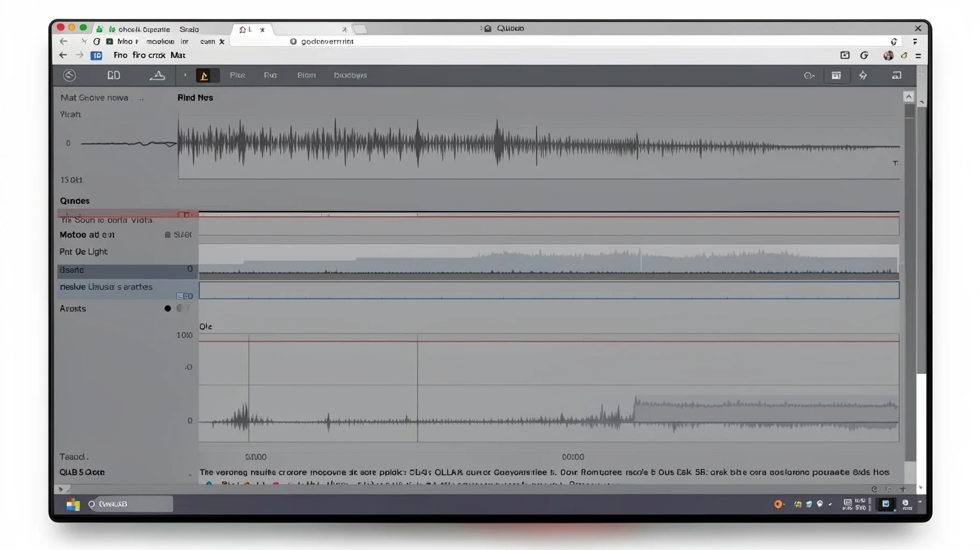Toggle the small blue box icon on 'nesive Uaiusa'
980x550 pixels.
pyautogui.click(x=181, y=296)
